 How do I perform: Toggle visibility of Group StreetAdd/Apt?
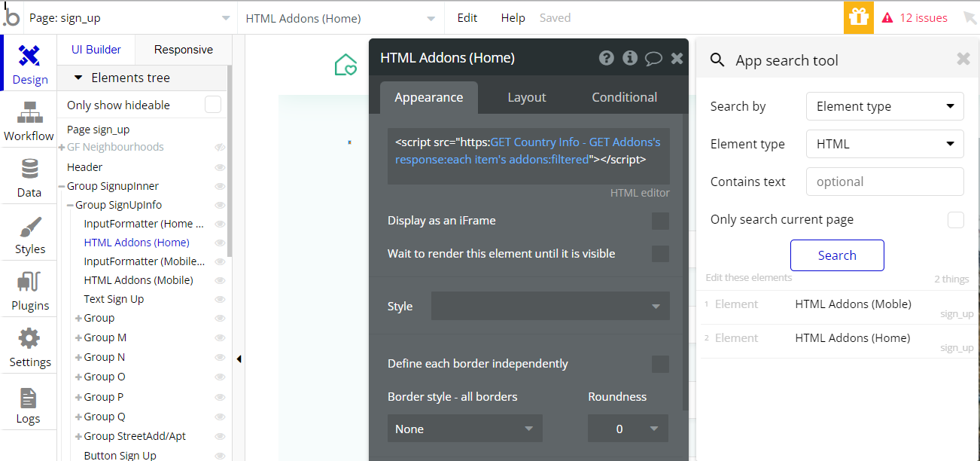[x=220, y=436]
